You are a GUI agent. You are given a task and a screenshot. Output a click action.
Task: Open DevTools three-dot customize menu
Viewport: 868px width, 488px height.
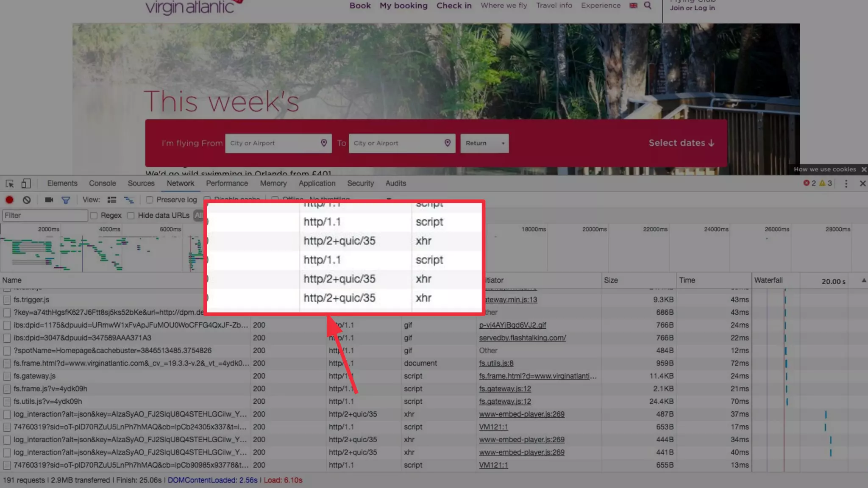pos(846,183)
